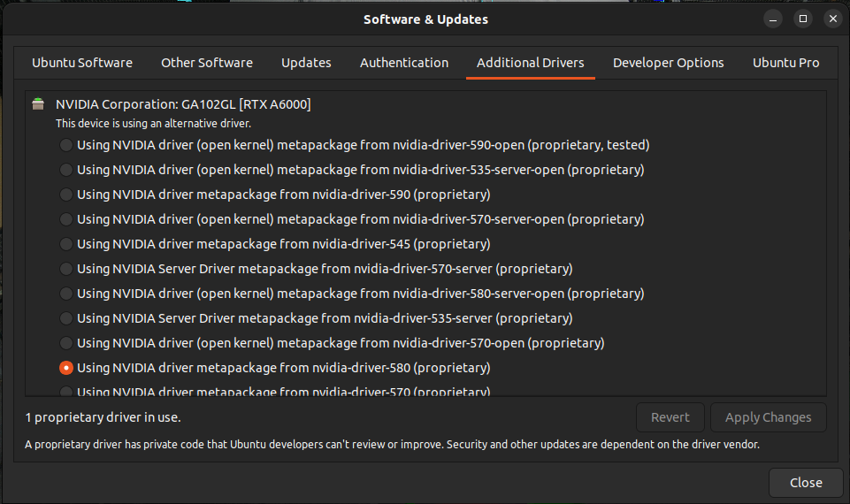This screenshot has height=504, width=850.
Task: Click the proprietary driver explanation paragraph
Action: pos(392,445)
